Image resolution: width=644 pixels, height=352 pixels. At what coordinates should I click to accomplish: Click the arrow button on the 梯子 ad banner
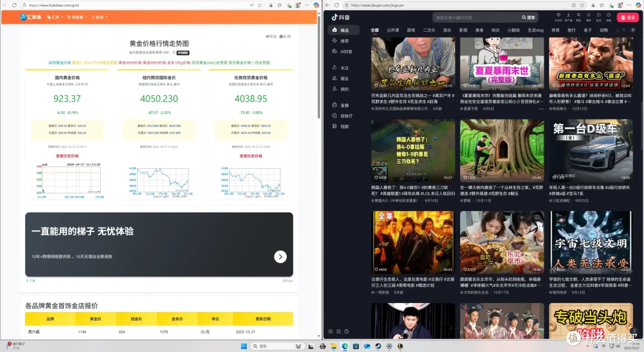click(x=280, y=257)
